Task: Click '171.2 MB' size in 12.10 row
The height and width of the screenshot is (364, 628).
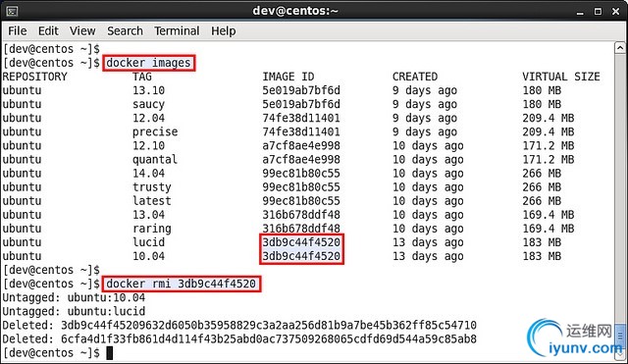Action: click(548, 146)
